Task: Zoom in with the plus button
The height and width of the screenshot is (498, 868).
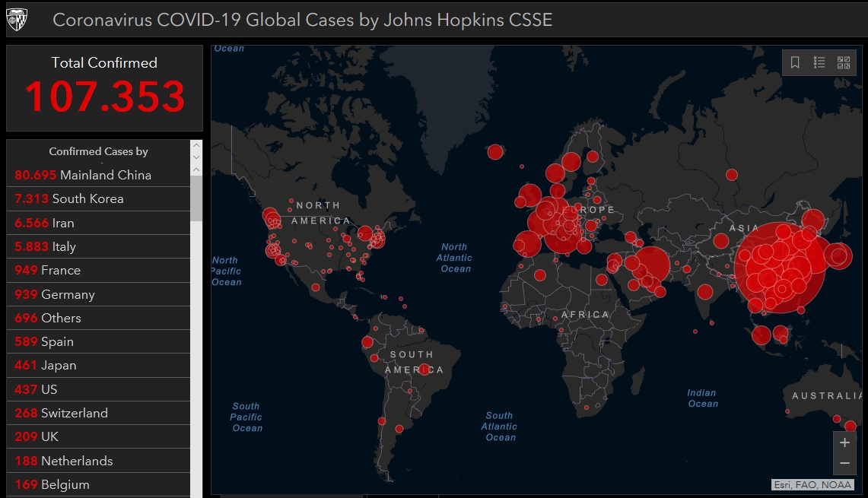Action: [844, 442]
